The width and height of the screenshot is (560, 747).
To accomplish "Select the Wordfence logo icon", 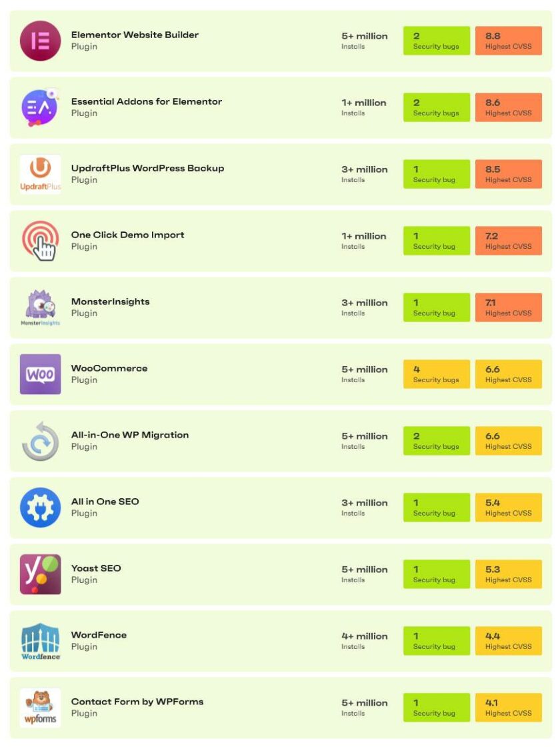I will pos(40,641).
